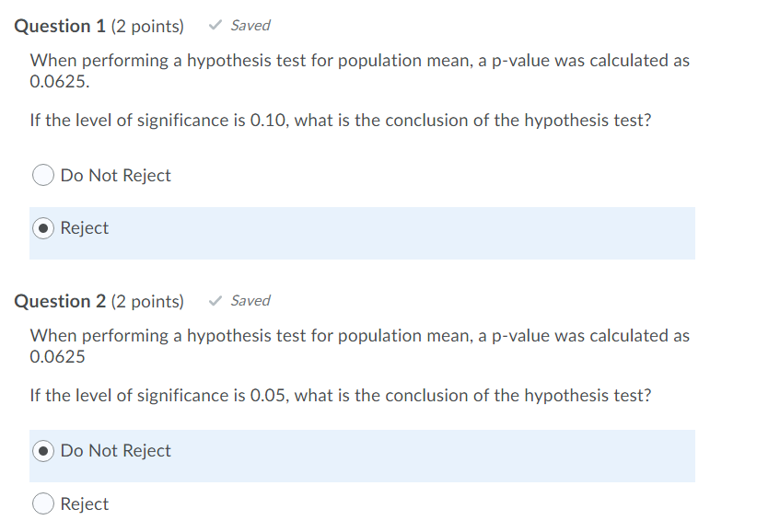The image size is (780, 532).
Task: Click the Question 1 heading
Action: point(60,27)
